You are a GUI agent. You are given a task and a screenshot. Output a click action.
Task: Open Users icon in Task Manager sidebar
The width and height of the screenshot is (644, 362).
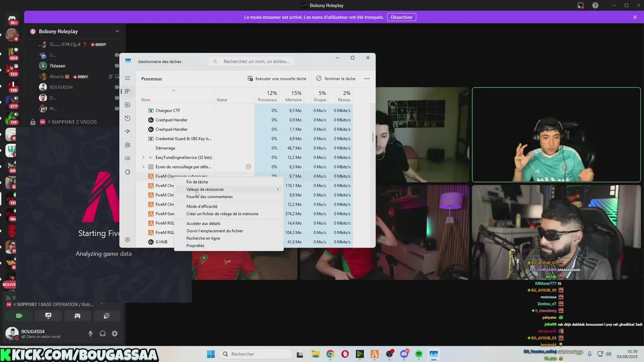(128, 145)
